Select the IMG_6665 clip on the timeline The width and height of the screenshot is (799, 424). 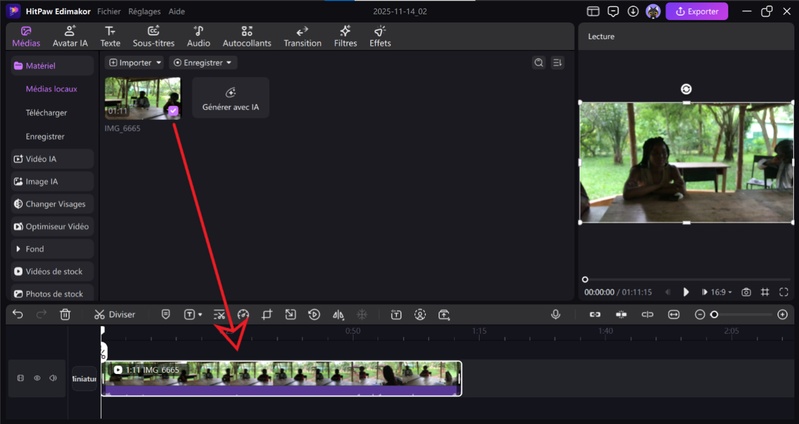(281, 378)
